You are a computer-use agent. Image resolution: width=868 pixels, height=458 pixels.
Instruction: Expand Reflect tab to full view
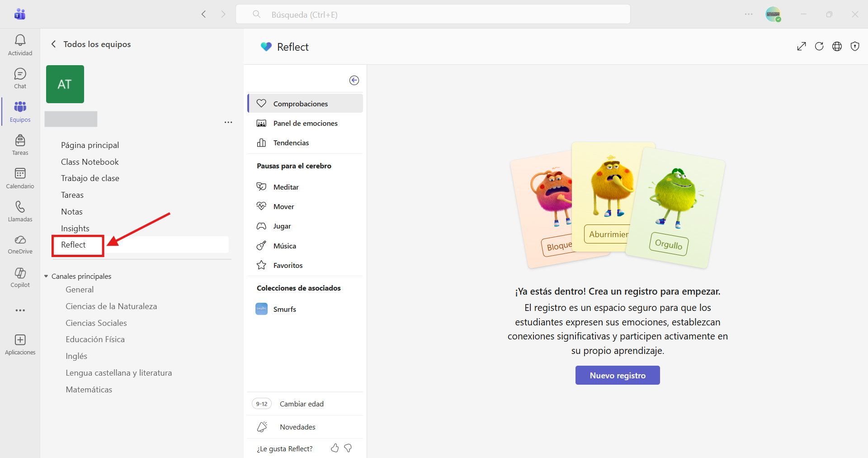pos(802,46)
